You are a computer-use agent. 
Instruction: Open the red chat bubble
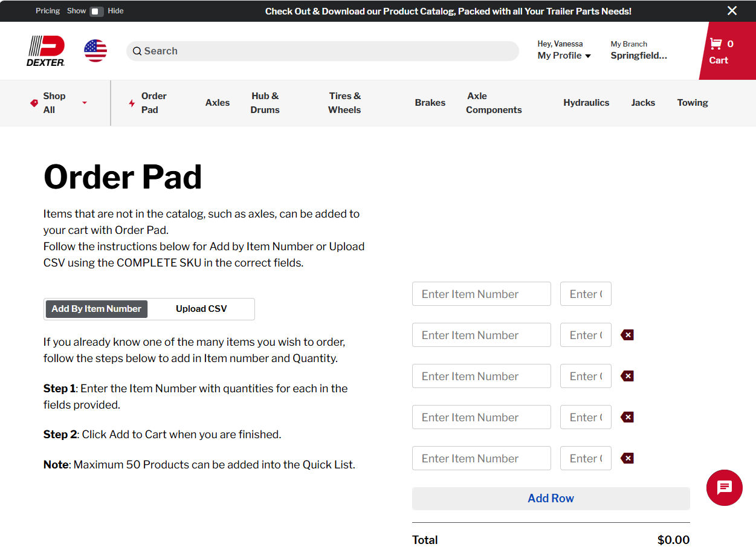(x=724, y=487)
